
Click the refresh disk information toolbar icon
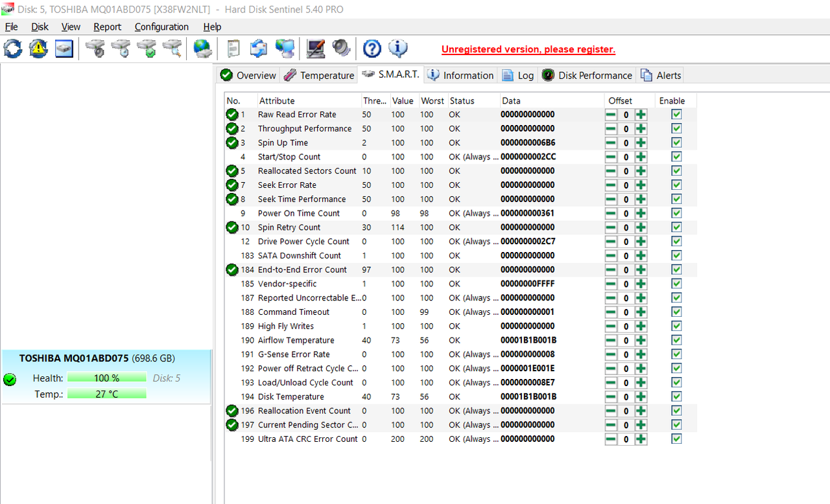click(13, 49)
